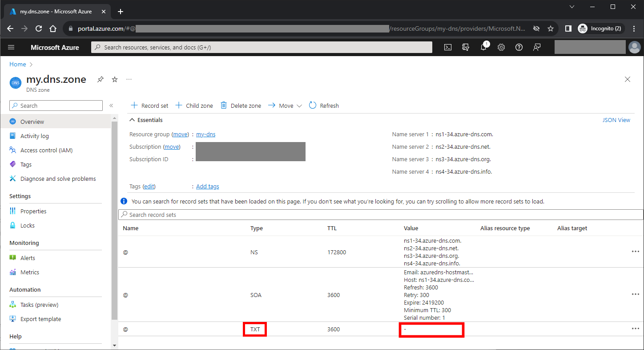Open the feedback smiley icon
Image resolution: width=644 pixels, height=350 pixels.
pyautogui.click(x=536, y=47)
